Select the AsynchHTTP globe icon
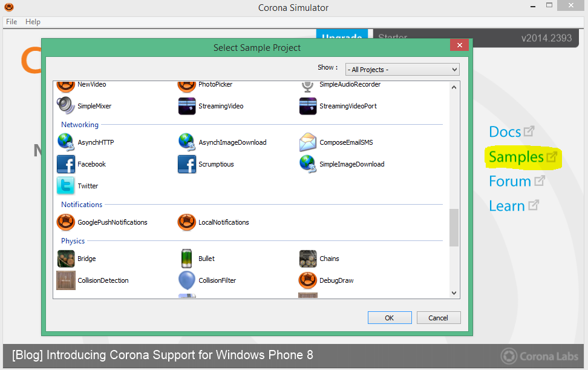This screenshot has height=370, width=588. pos(66,142)
